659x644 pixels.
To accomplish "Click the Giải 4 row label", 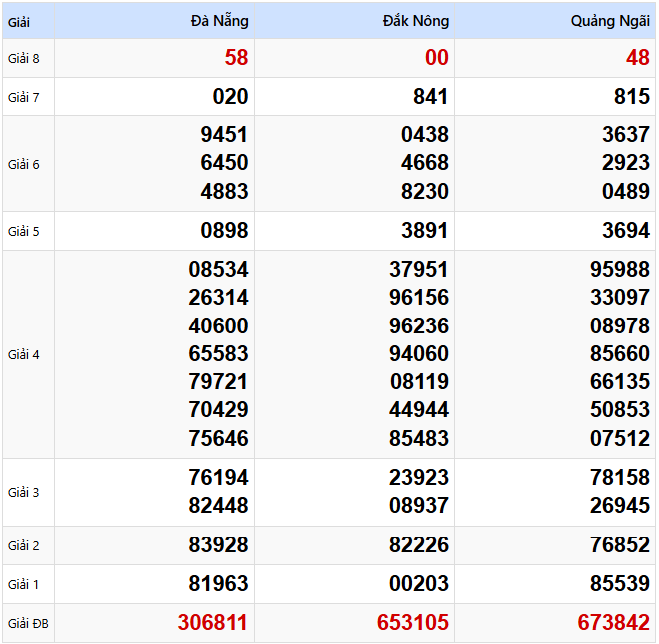I will (x=24, y=354).
